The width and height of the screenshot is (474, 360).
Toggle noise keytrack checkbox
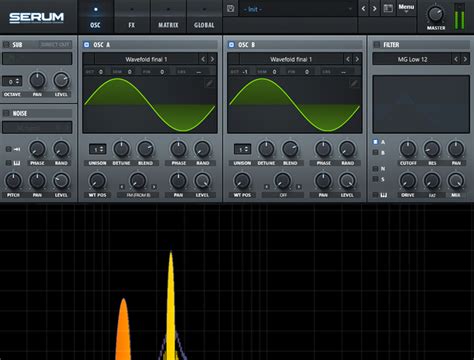pyautogui.click(x=8, y=163)
